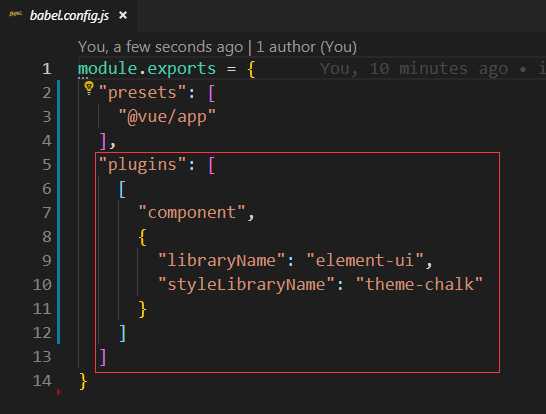The width and height of the screenshot is (546, 414).
Task: Click the opening curly brace on line 8
Action: click(x=142, y=237)
